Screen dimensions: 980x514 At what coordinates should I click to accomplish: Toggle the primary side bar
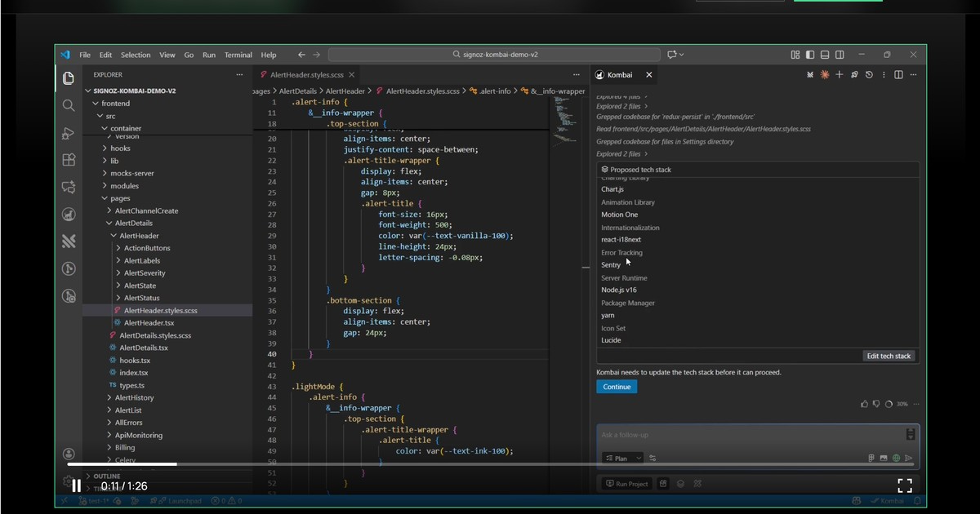pos(810,55)
